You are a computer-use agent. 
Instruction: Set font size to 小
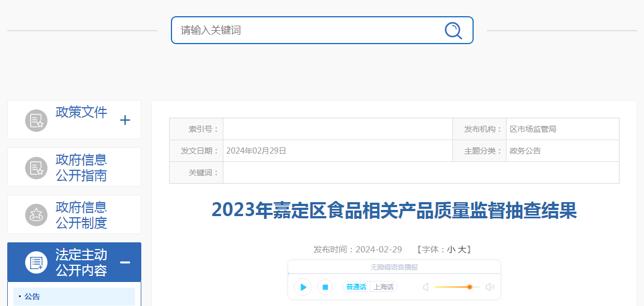click(x=451, y=249)
